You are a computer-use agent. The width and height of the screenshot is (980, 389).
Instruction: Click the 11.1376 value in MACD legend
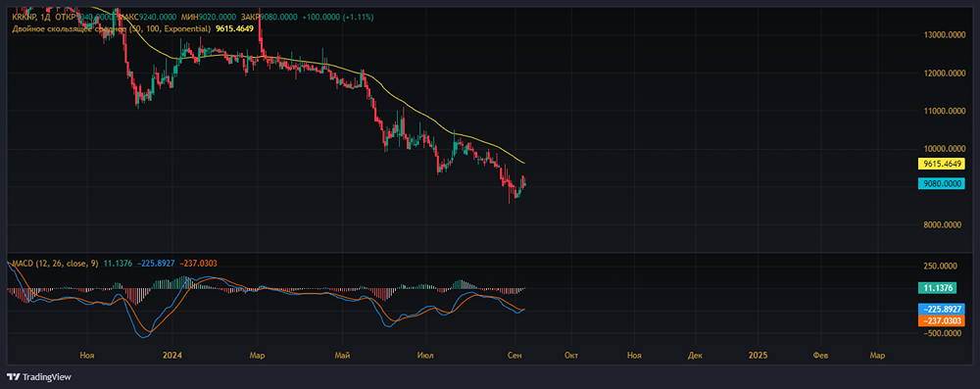(119, 264)
